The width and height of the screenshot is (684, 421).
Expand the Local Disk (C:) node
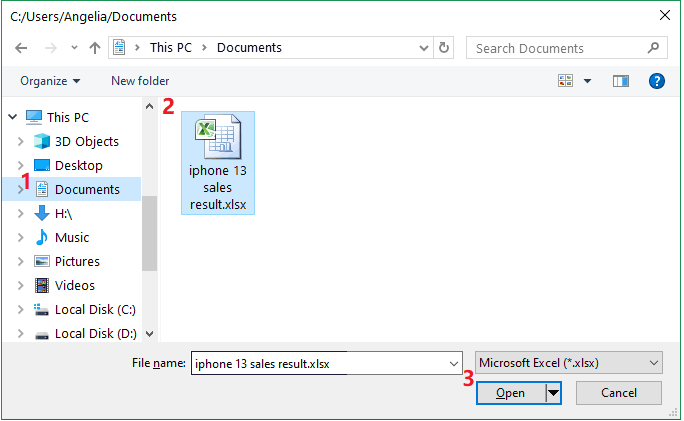(x=21, y=309)
